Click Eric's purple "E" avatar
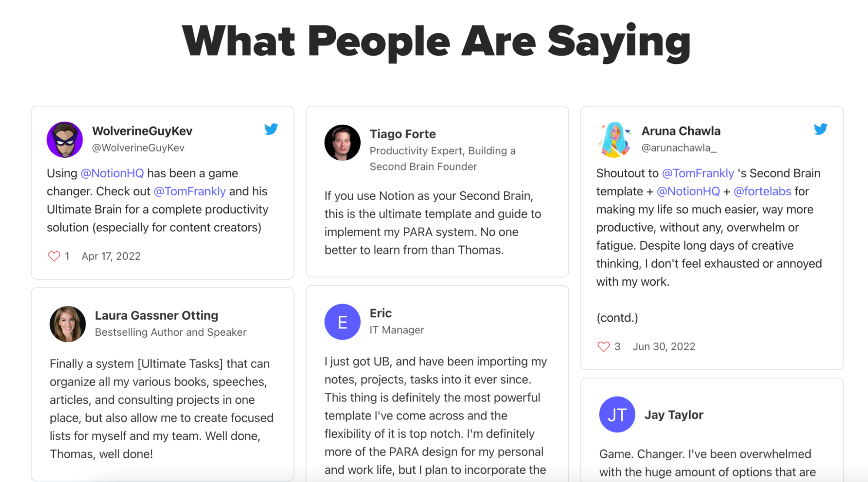Image resolution: width=868 pixels, height=482 pixels. (342, 322)
